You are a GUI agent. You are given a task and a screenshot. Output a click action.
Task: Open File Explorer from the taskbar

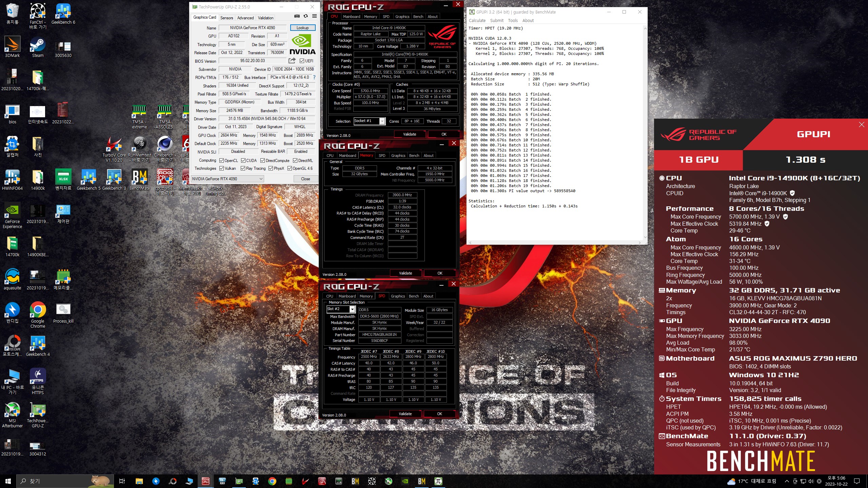[139, 481]
